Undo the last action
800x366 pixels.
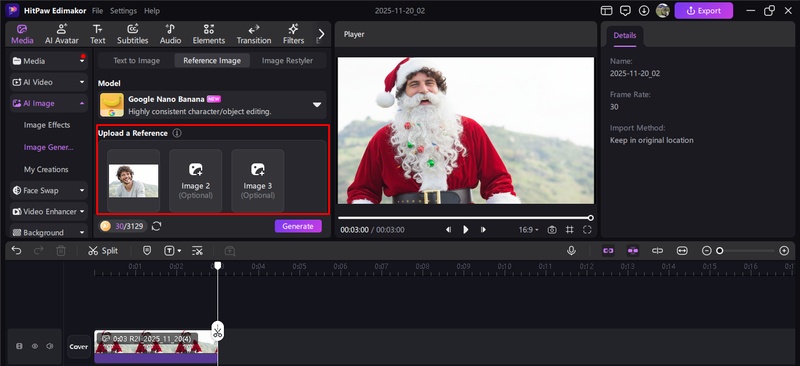16,251
